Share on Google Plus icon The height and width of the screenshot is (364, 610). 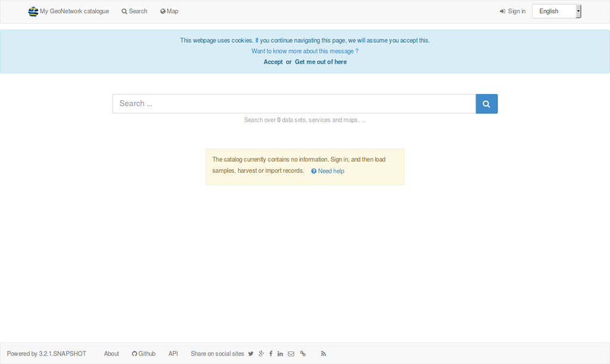(x=262, y=353)
